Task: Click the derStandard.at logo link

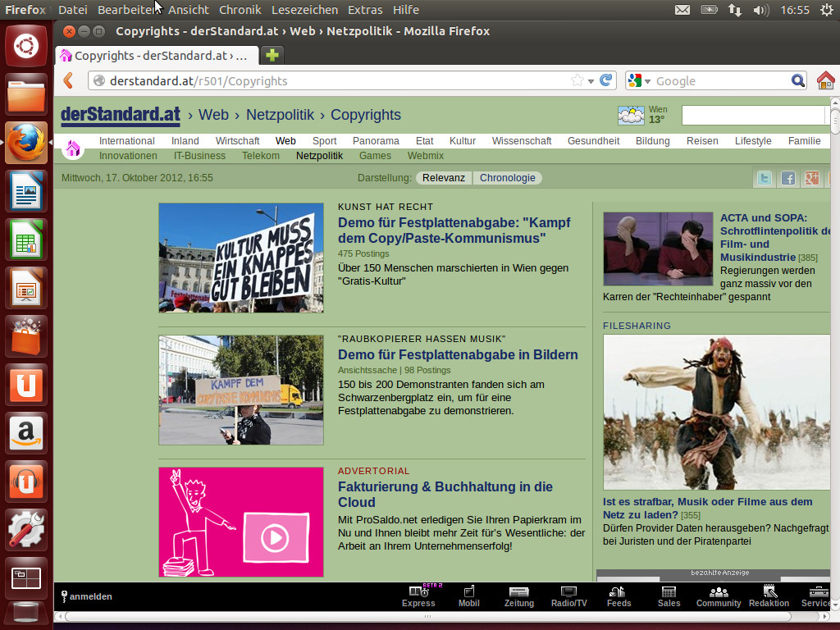Action: (x=121, y=115)
